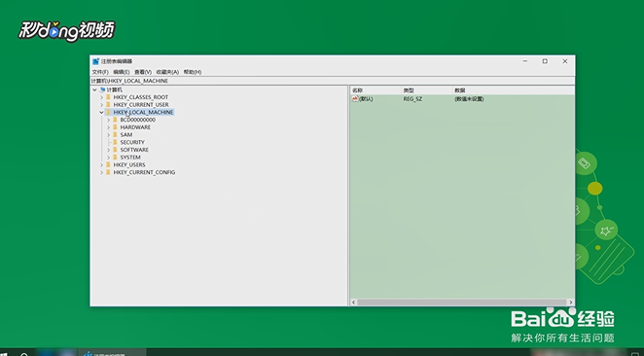Select HKEY_LOCAL_MACHINE key label

coord(143,112)
